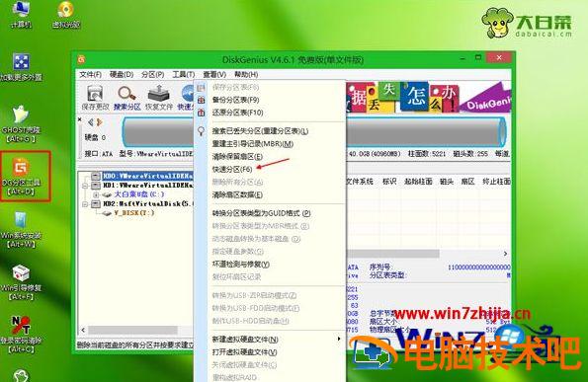Screen dimensions: 588x382
Task: Select HD2:MsftVirtualDisk in tree
Action: (148, 204)
